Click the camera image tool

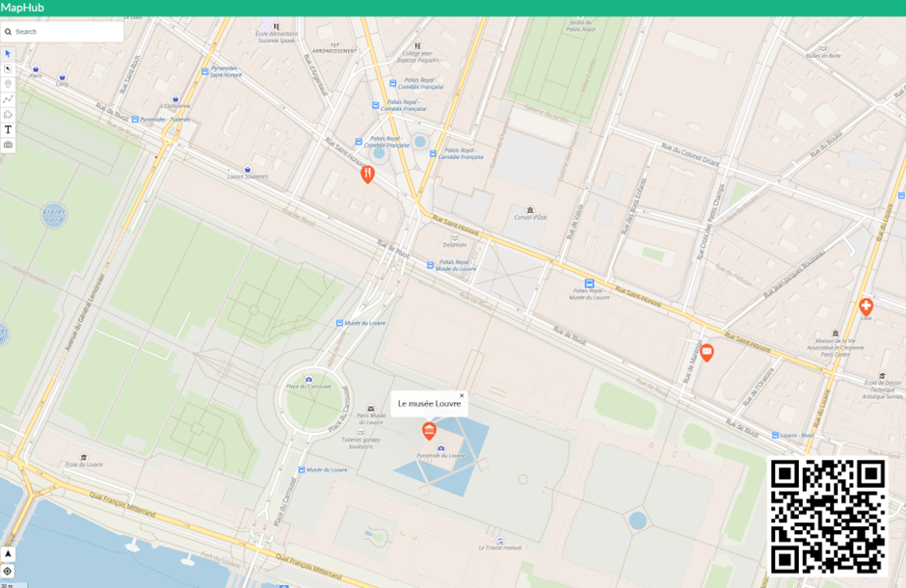point(8,144)
